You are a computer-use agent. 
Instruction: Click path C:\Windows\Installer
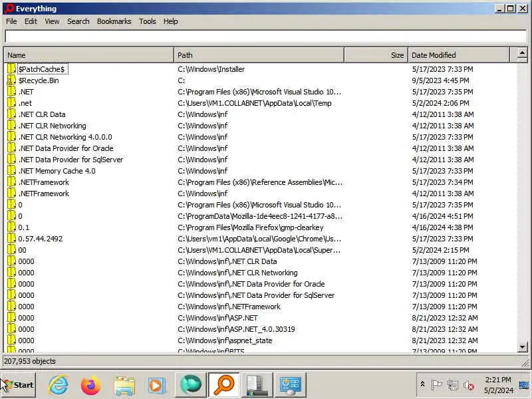[211, 69]
